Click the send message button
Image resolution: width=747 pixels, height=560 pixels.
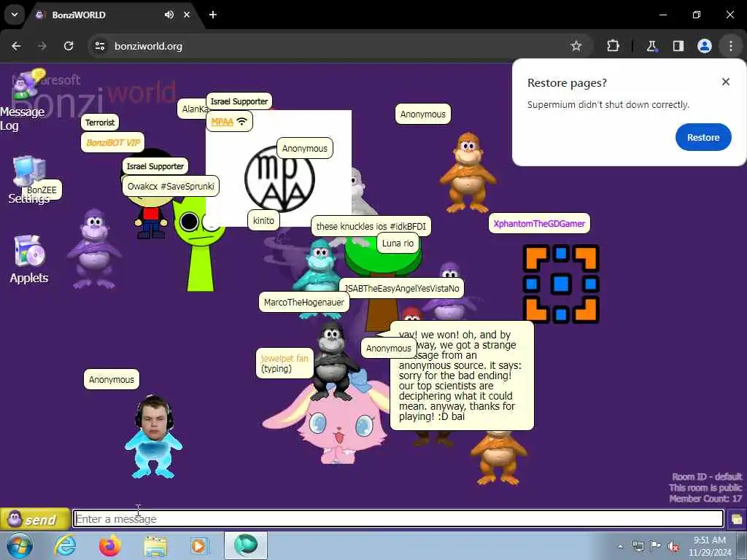click(x=35, y=519)
